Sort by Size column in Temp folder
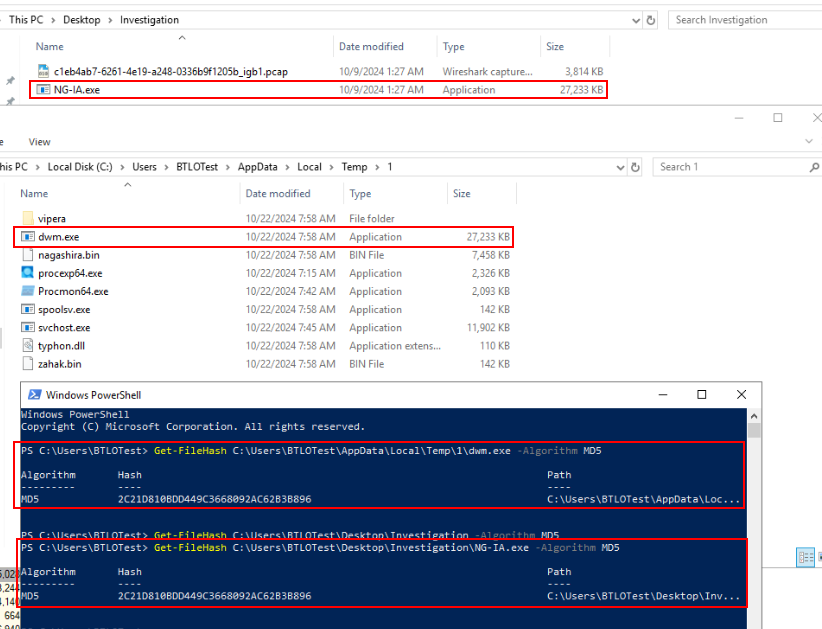The image size is (822, 629). (462, 194)
